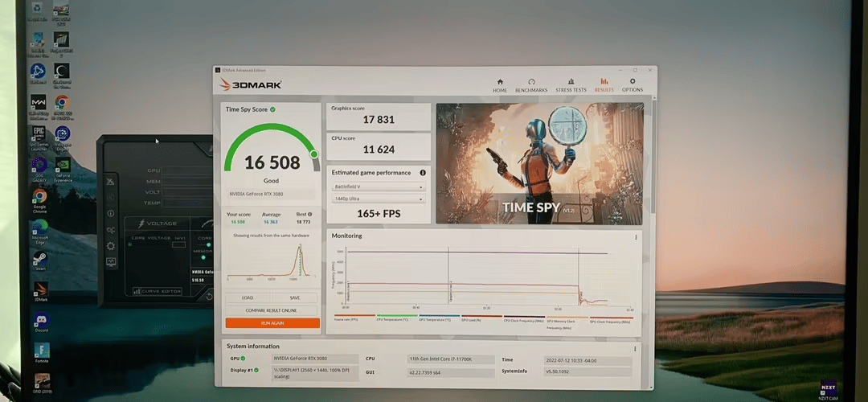Click the green check beside Time Spy Score
This screenshot has height=402, width=868.
272,109
